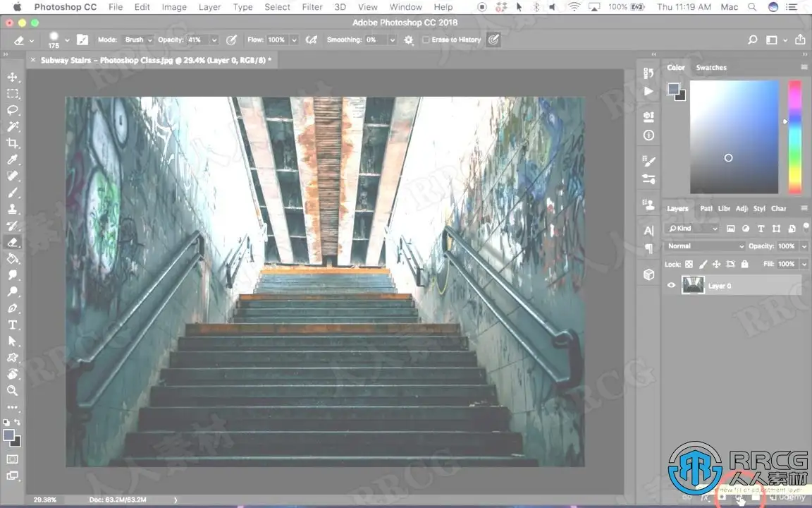Toggle lock all padlock icon
812x508 pixels.
tap(744, 264)
